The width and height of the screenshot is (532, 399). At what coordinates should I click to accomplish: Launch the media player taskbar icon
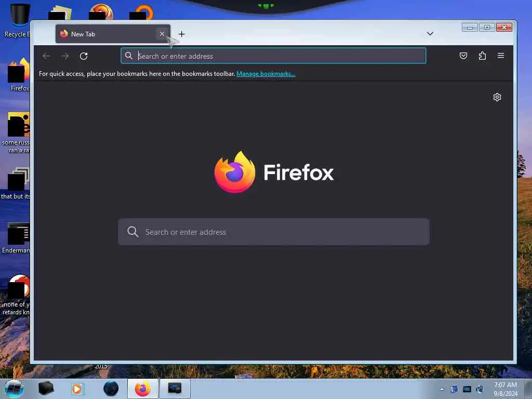[77, 389]
